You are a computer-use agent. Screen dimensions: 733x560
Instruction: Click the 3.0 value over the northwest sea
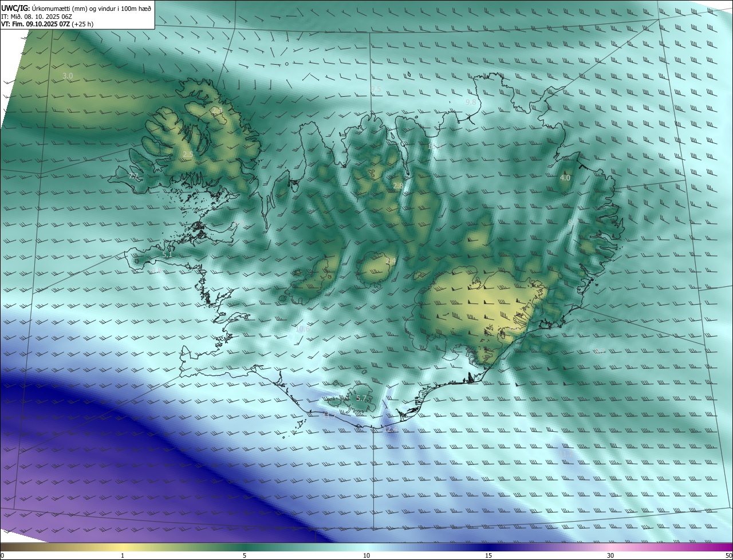pos(68,76)
